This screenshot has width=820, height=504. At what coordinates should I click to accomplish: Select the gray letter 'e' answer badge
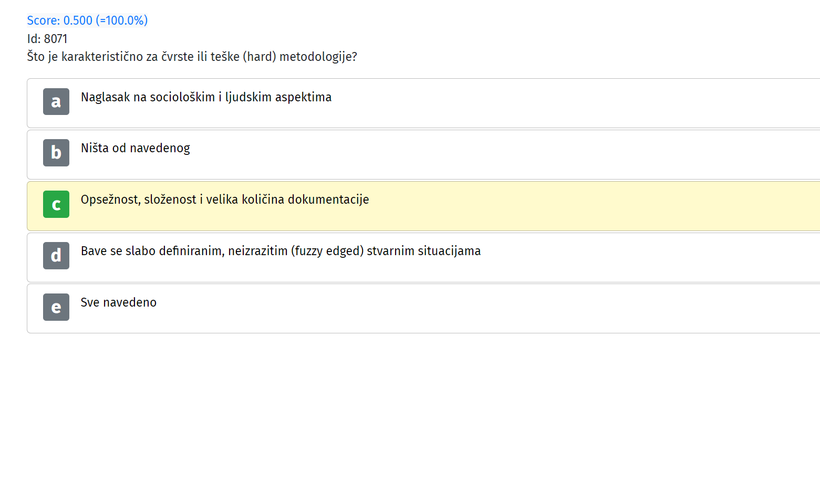56,307
